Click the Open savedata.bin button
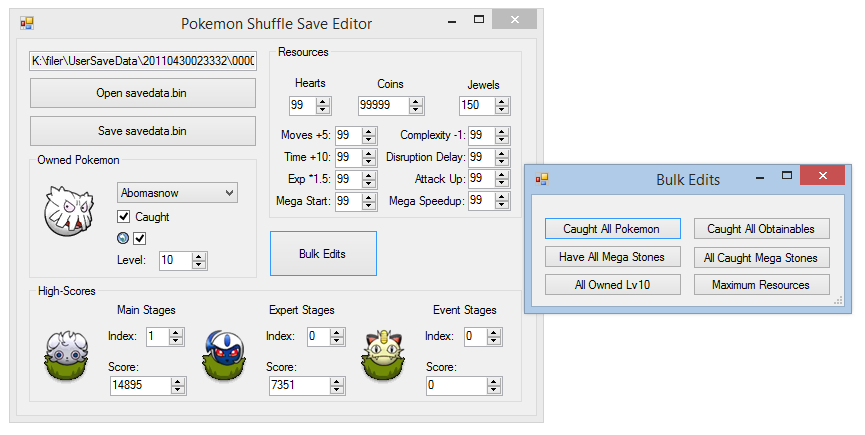 point(142,93)
